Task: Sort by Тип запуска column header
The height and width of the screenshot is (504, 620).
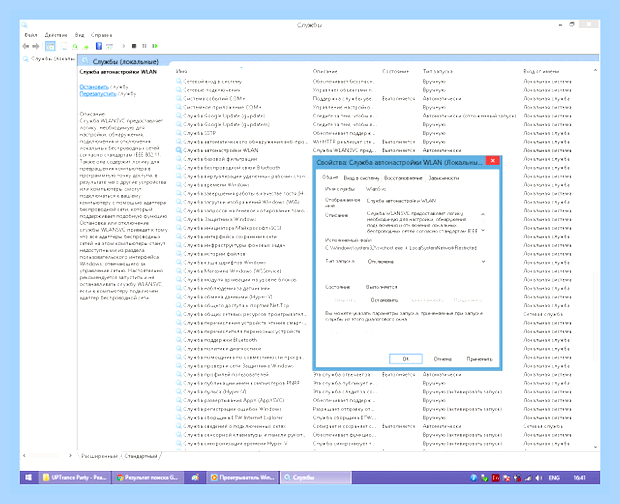Action: click(x=438, y=72)
